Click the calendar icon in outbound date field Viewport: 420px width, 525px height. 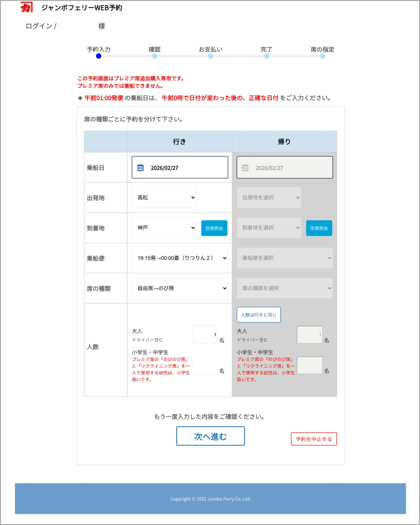140,168
